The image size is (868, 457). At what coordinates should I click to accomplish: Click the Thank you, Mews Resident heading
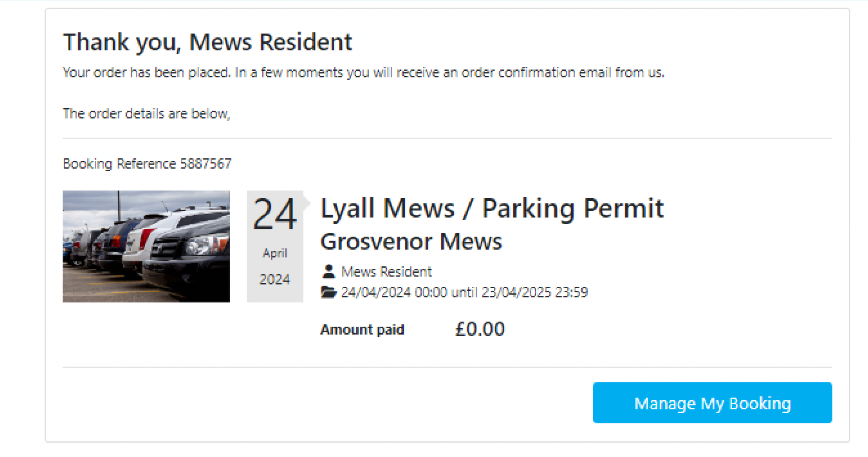click(x=207, y=43)
